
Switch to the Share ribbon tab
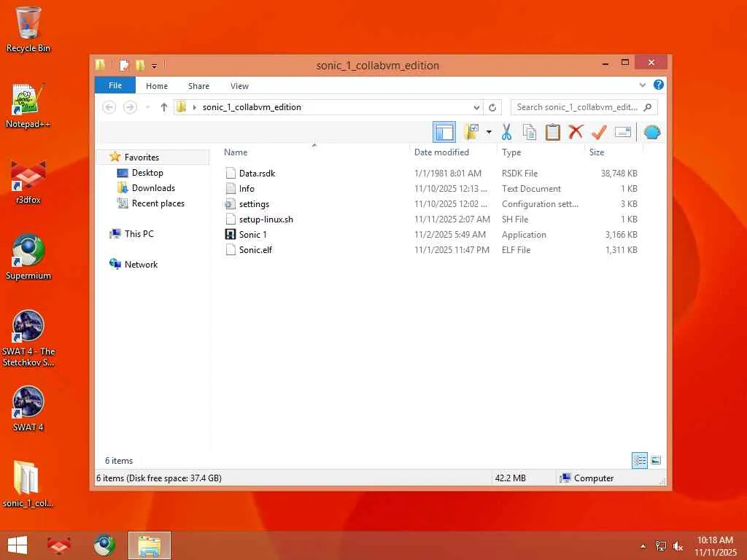pyautogui.click(x=198, y=86)
